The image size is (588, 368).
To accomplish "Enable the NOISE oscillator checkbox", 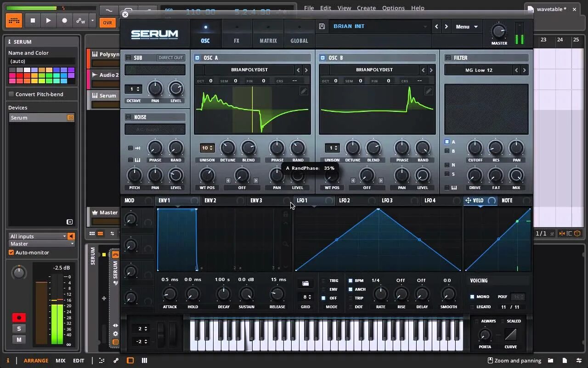I will pyautogui.click(x=128, y=117).
